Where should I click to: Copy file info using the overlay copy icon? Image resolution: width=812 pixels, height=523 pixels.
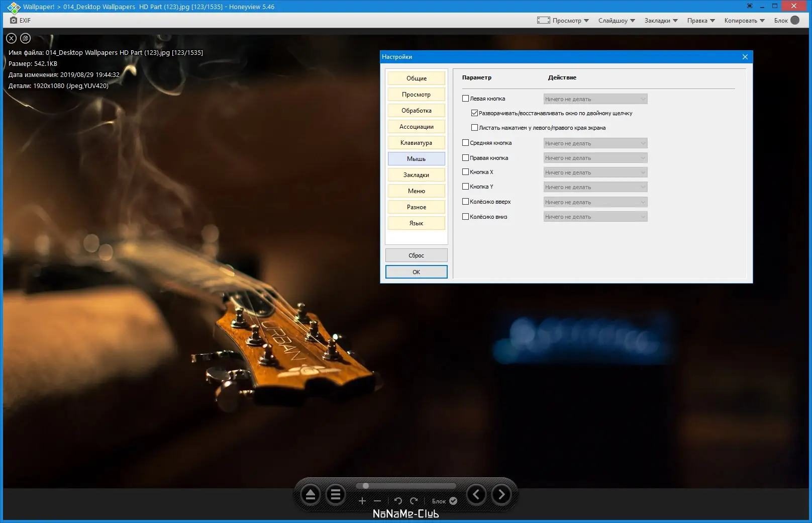[26, 38]
